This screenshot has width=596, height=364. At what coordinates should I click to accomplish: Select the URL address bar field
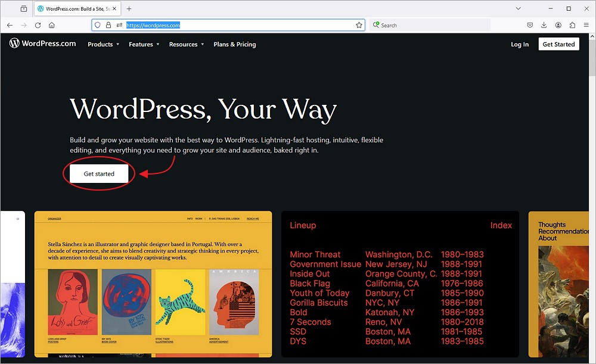[x=228, y=25]
